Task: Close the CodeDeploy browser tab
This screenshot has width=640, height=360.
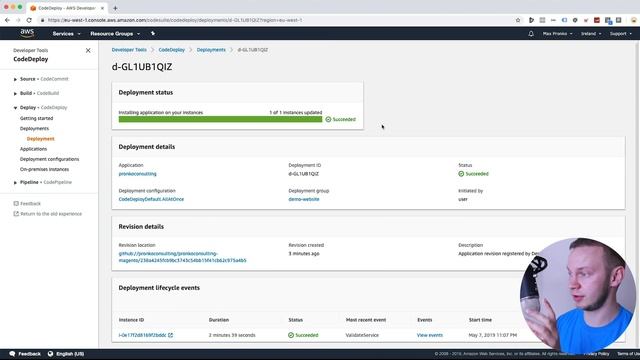Action: tap(102, 8)
